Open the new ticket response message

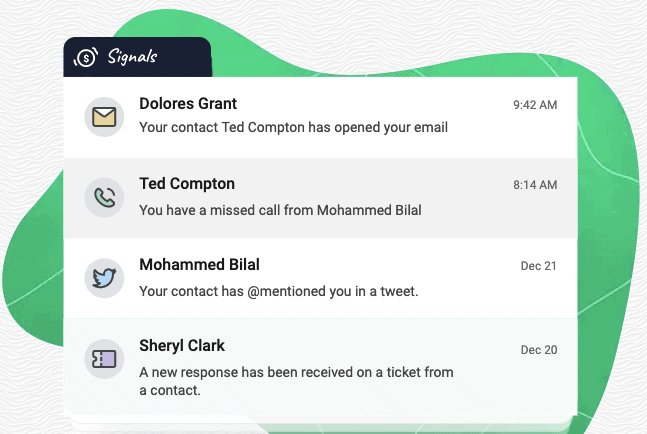click(x=296, y=381)
